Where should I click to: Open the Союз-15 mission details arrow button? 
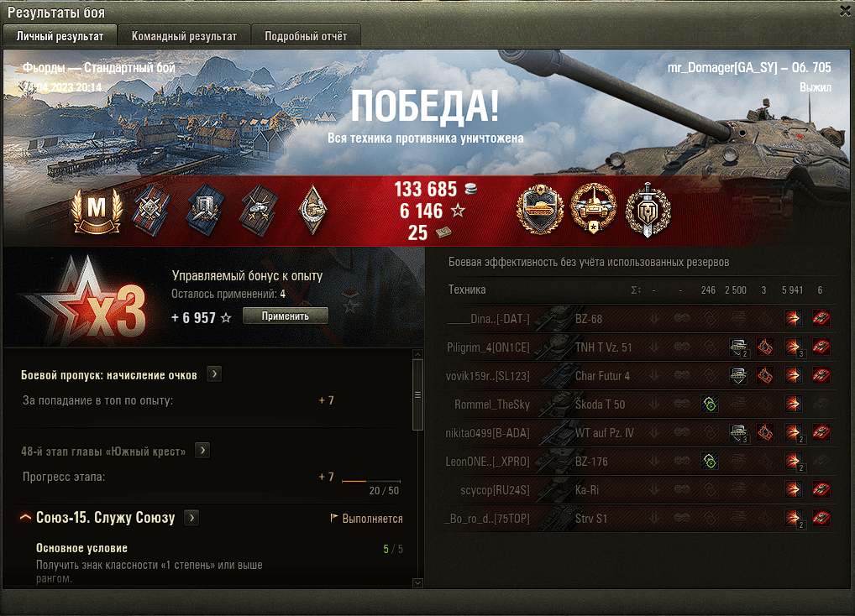pos(191,518)
